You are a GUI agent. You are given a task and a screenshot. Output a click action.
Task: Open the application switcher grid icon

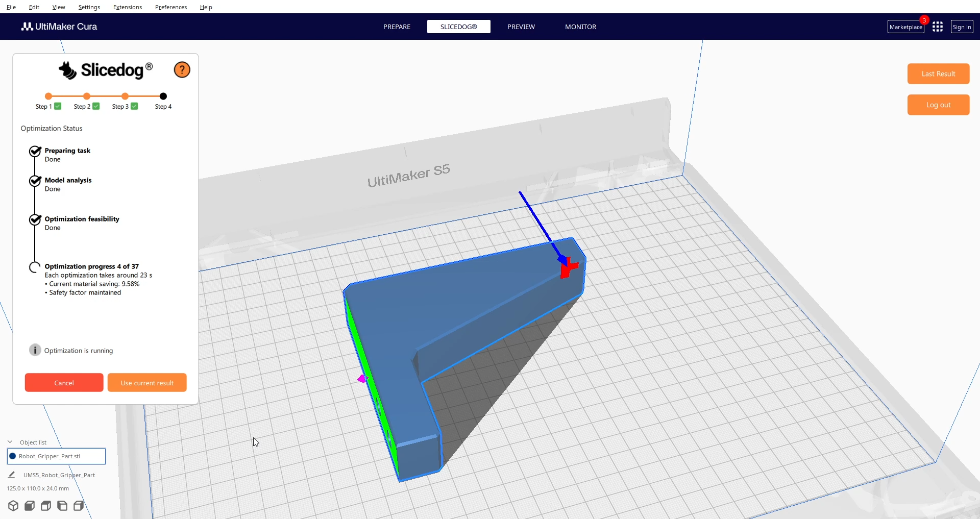[x=937, y=27]
